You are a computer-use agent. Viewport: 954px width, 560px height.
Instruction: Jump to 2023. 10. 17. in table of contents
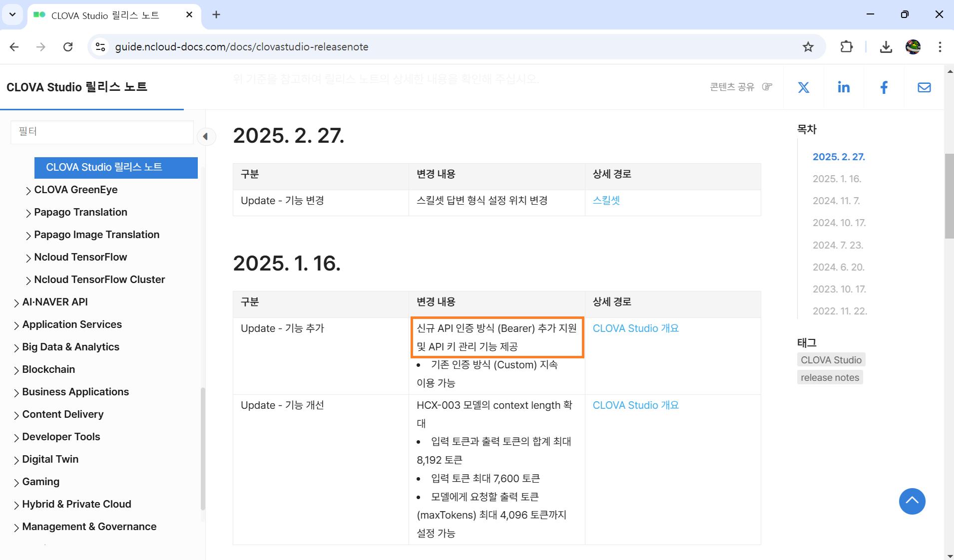pos(839,289)
